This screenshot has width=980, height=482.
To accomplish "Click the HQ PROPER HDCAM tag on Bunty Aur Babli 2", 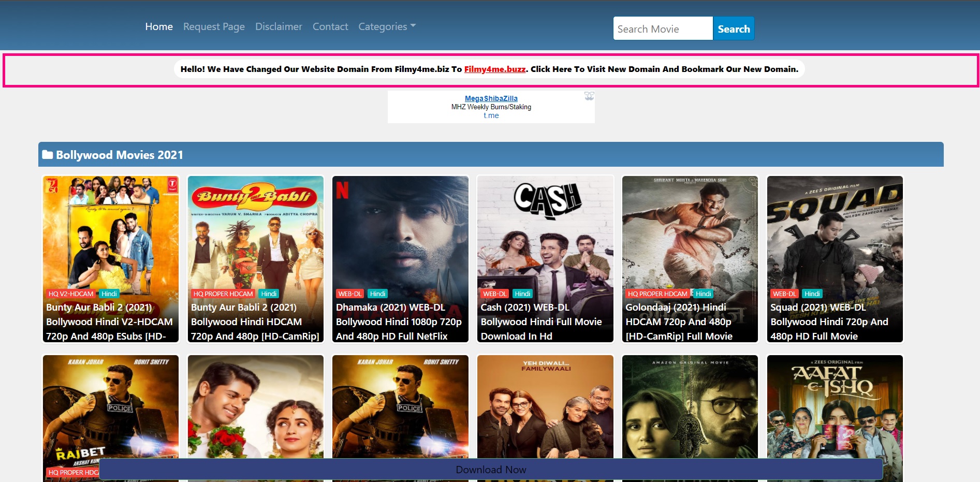I will 223,294.
